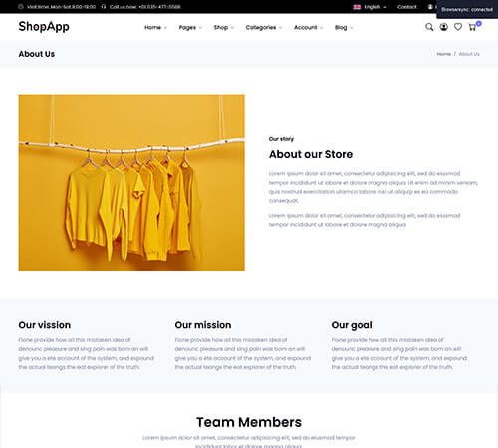Open the Pages dropdown menu

pos(190,27)
